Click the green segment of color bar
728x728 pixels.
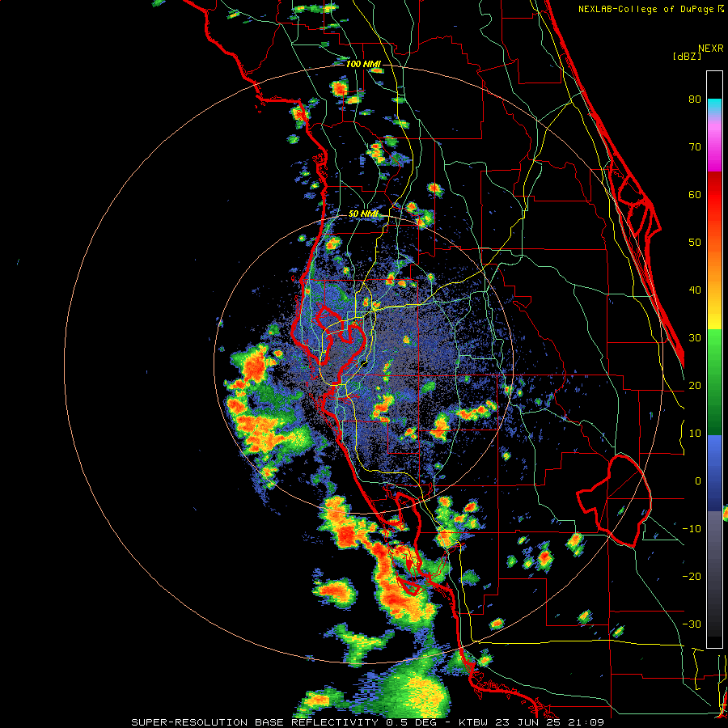point(714,382)
